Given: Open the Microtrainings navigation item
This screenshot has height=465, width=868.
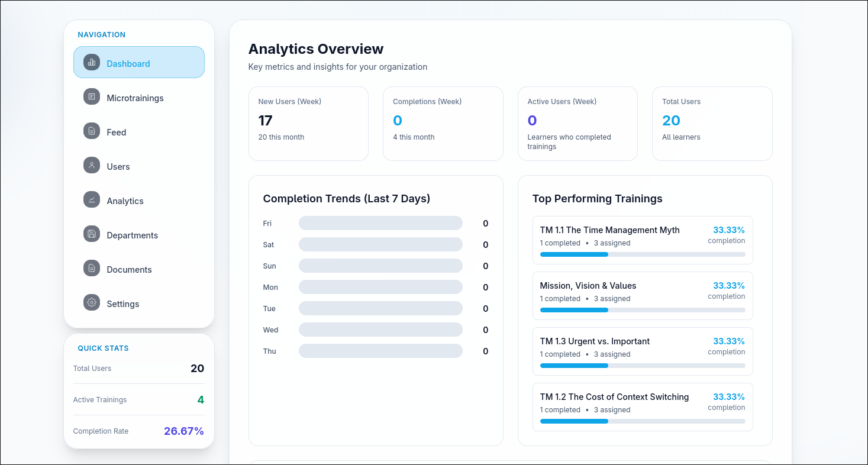Looking at the screenshot, I should pyautogui.click(x=135, y=98).
